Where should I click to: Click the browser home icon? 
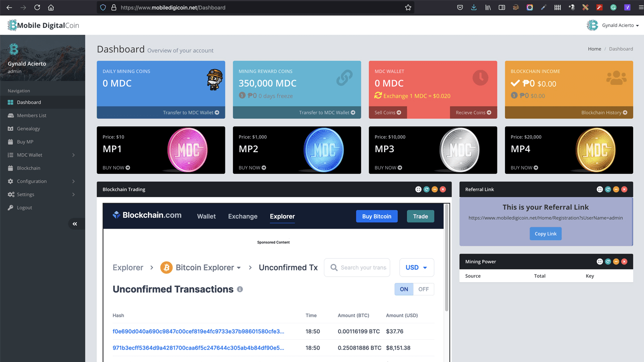click(x=51, y=8)
